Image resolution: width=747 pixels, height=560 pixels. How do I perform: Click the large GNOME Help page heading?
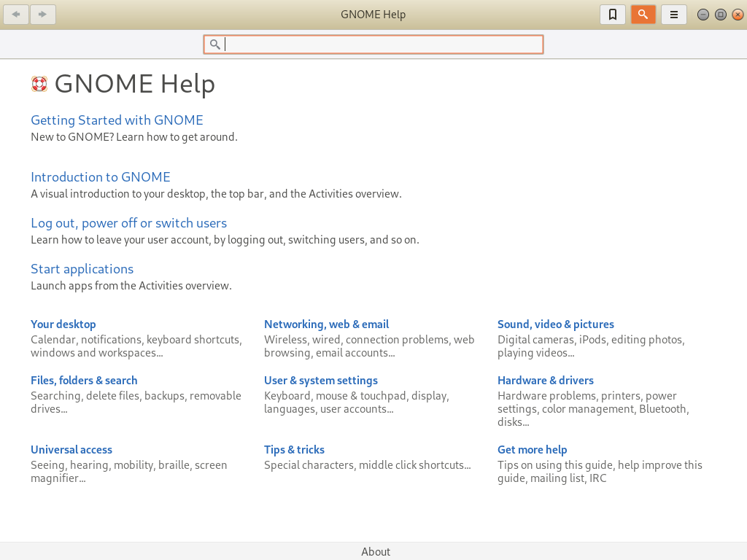(134, 84)
